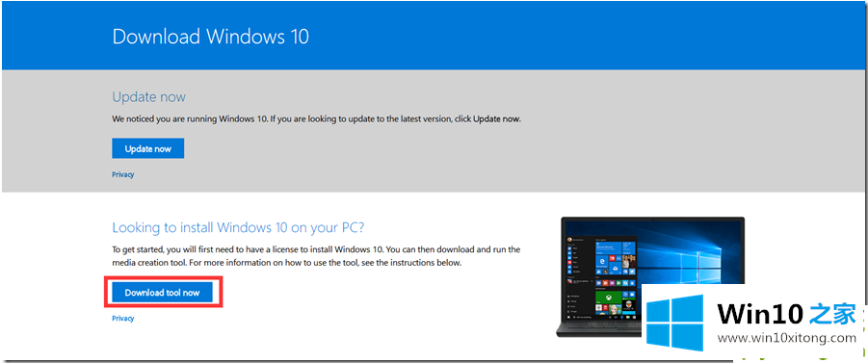Click the Update now section heading
This screenshot has height=363, width=868.
click(x=149, y=97)
